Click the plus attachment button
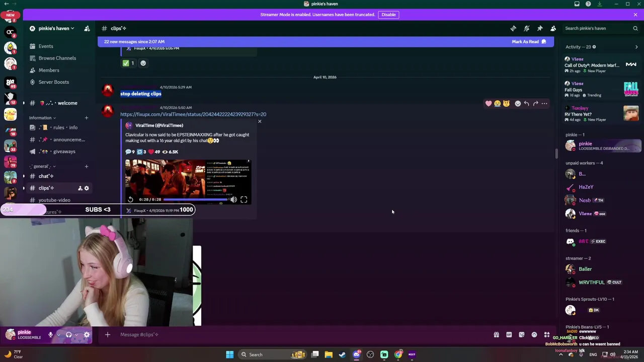 pyautogui.click(x=107, y=334)
